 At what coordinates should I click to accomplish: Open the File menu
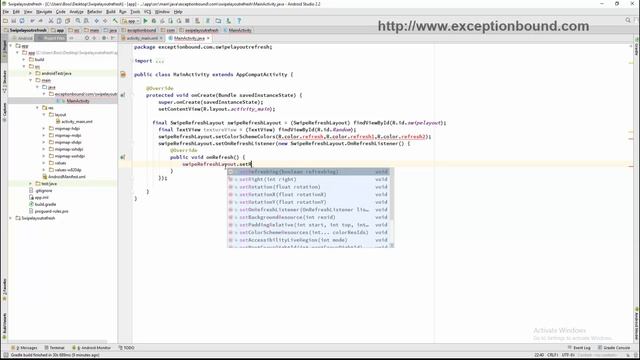pyautogui.click(x=6, y=12)
